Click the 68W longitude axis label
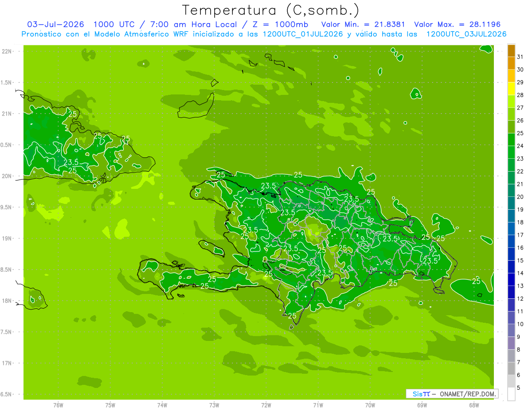Image resolution: width=532 pixels, height=411 pixels. pos(474,405)
